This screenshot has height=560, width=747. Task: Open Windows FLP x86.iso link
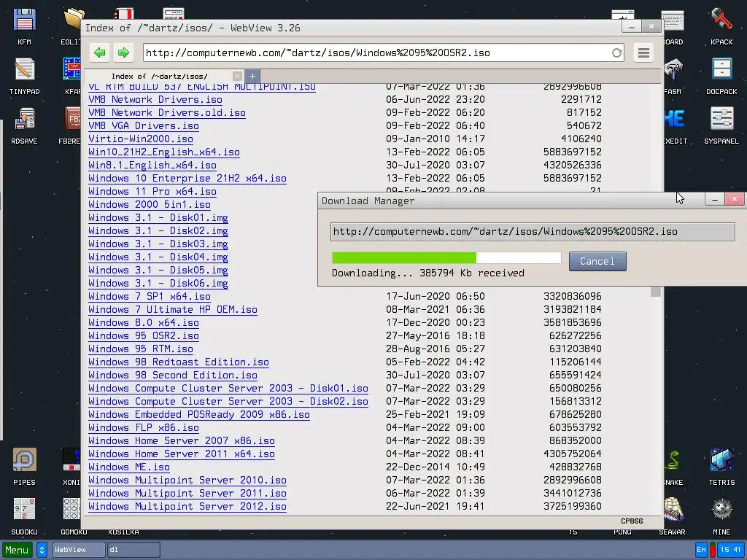pyautogui.click(x=144, y=427)
